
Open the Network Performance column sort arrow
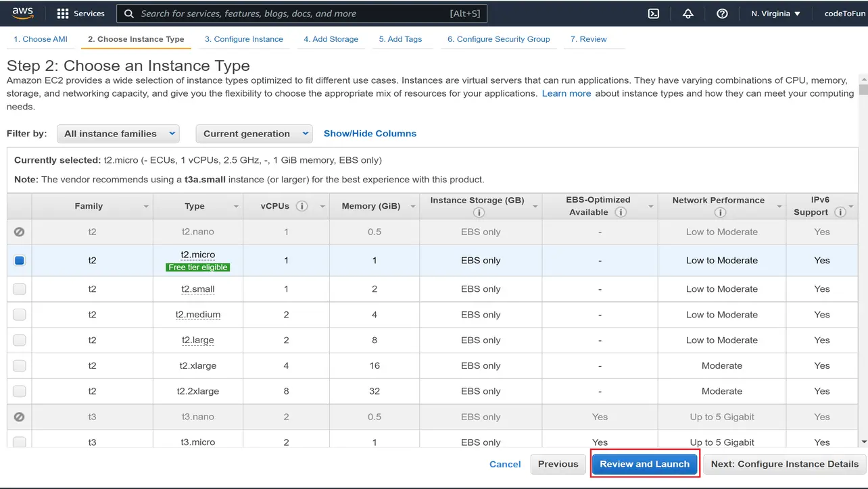tap(779, 207)
